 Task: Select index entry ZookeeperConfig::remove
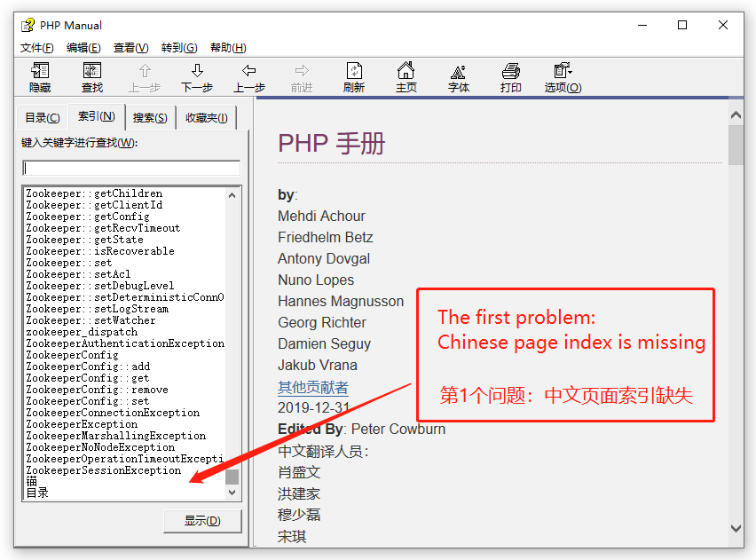point(97,390)
